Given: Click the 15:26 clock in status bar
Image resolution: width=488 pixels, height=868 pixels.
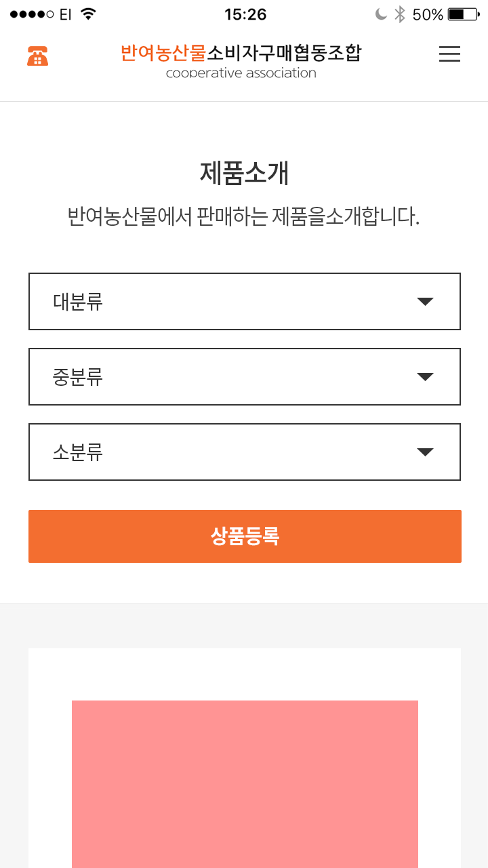Looking at the screenshot, I should (x=245, y=14).
